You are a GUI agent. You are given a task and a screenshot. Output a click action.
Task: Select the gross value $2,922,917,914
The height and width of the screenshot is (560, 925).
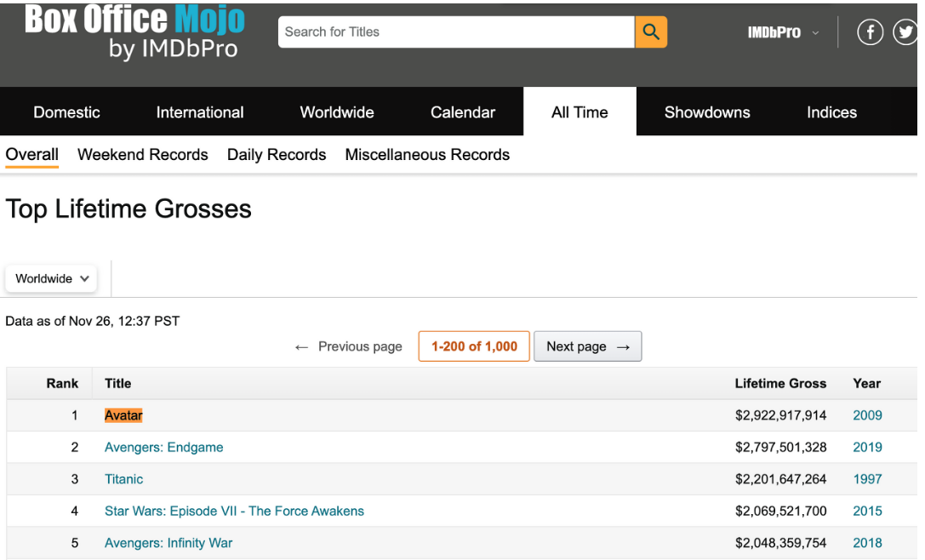(780, 415)
